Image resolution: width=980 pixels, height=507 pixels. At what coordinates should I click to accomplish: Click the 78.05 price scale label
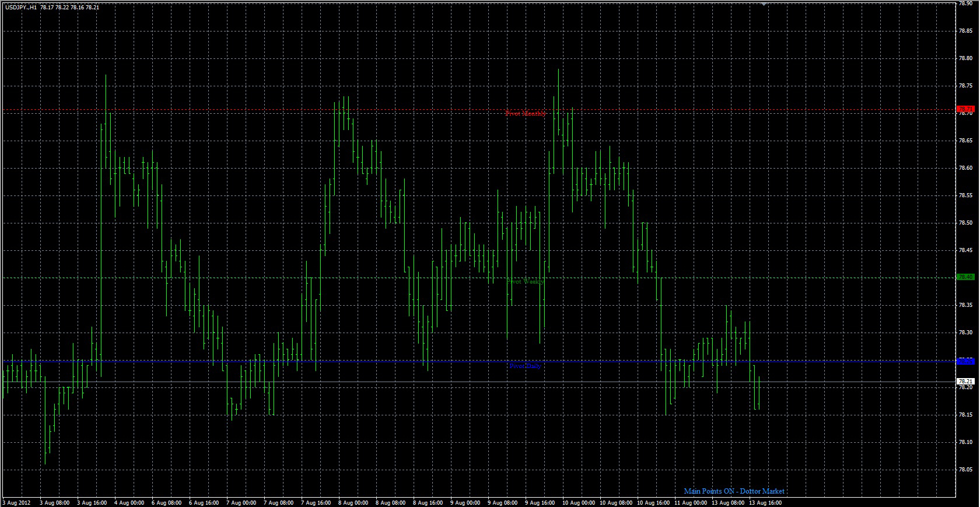(965, 470)
